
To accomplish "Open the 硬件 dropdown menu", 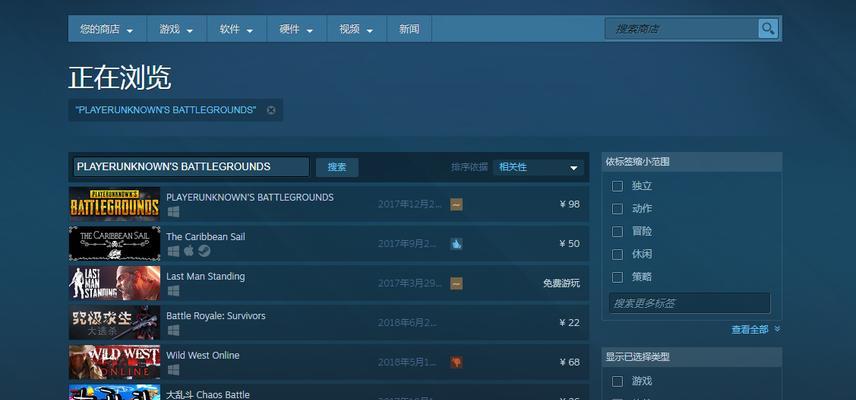I will [x=296, y=29].
